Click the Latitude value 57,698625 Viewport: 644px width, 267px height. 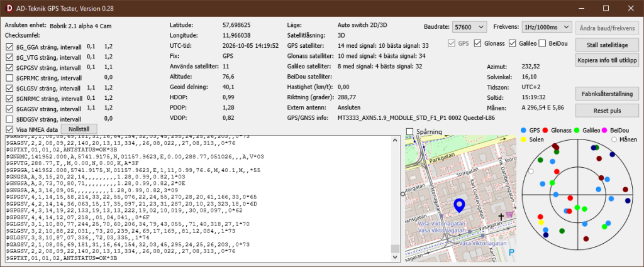click(x=236, y=25)
